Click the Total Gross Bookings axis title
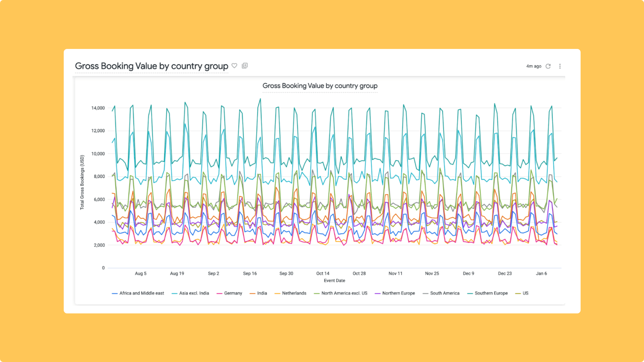 click(x=82, y=182)
